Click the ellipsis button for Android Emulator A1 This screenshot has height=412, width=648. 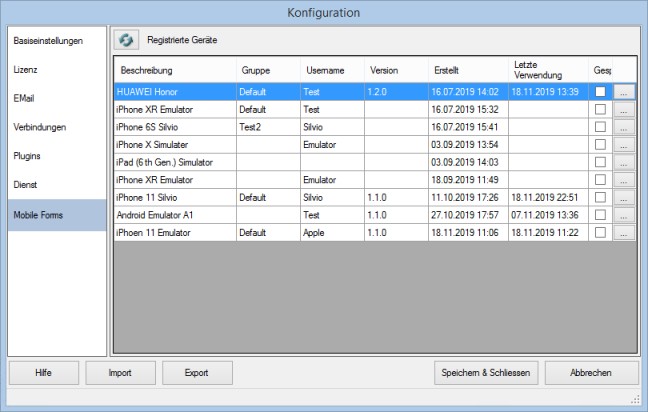pos(624,215)
